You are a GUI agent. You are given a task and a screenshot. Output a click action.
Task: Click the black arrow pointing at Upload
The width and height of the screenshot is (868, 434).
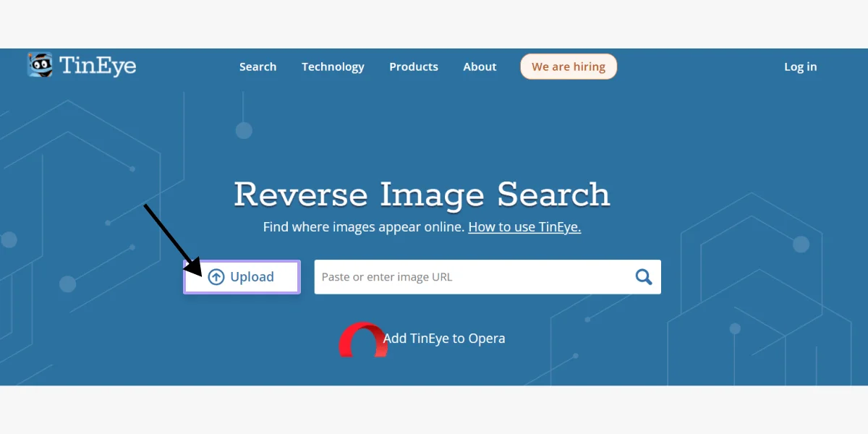173,238
